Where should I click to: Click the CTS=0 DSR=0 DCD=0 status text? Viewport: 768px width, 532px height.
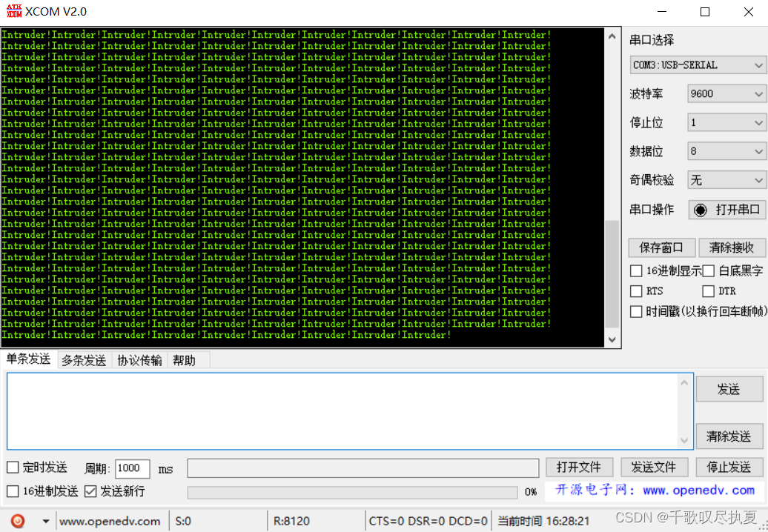(428, 522)
